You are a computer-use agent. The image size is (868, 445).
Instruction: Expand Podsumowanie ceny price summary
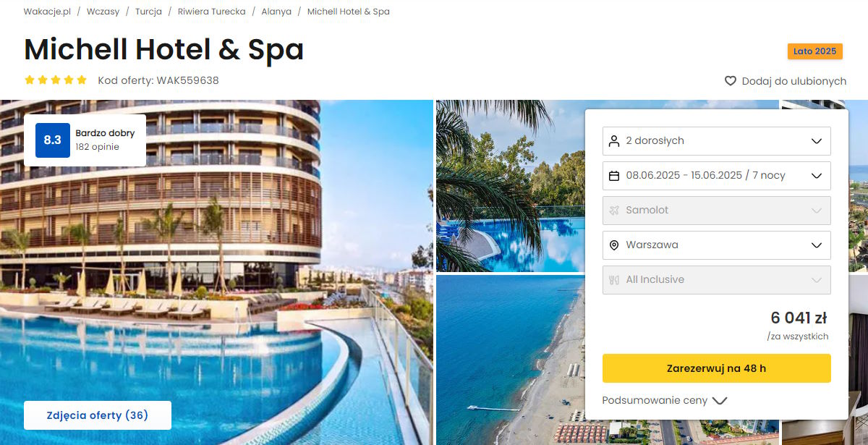click(x=664, y=400)
